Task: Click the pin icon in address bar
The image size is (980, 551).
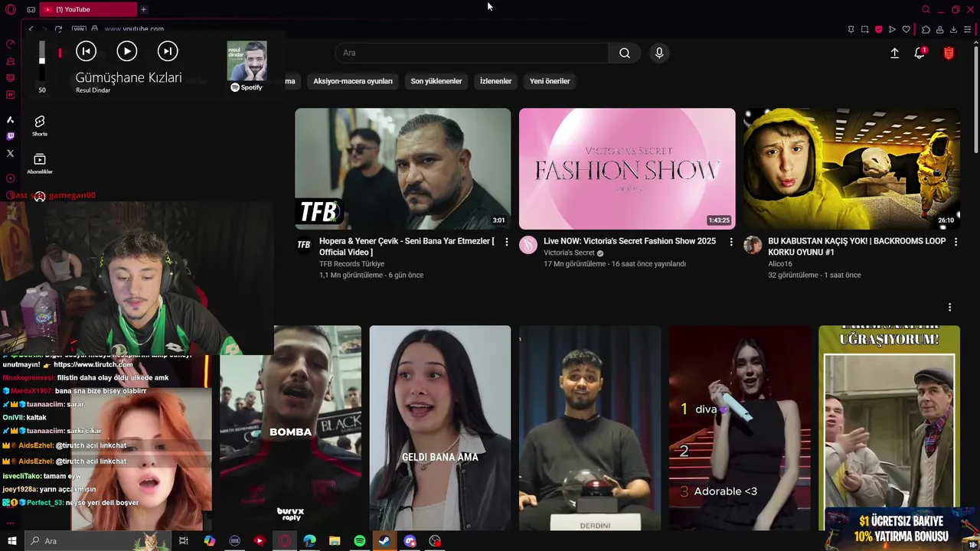Action: pyautogui.click(x=851, y=29)
